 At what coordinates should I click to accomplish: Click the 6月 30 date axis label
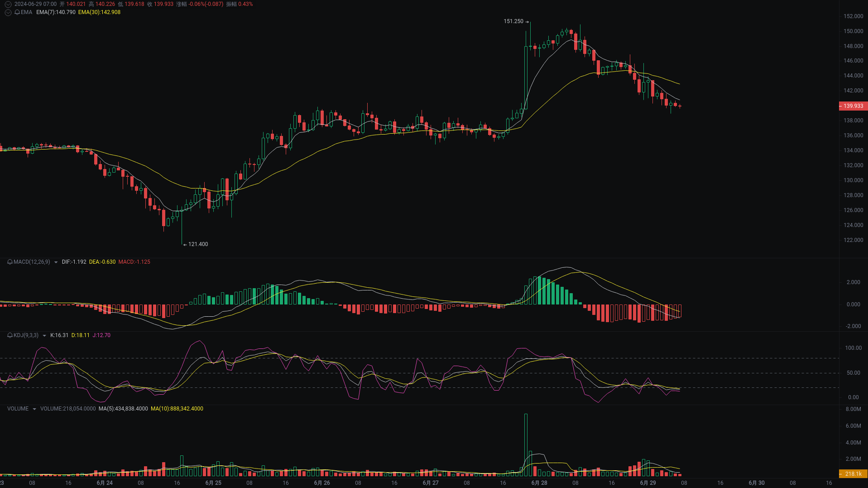pos(757,483)
